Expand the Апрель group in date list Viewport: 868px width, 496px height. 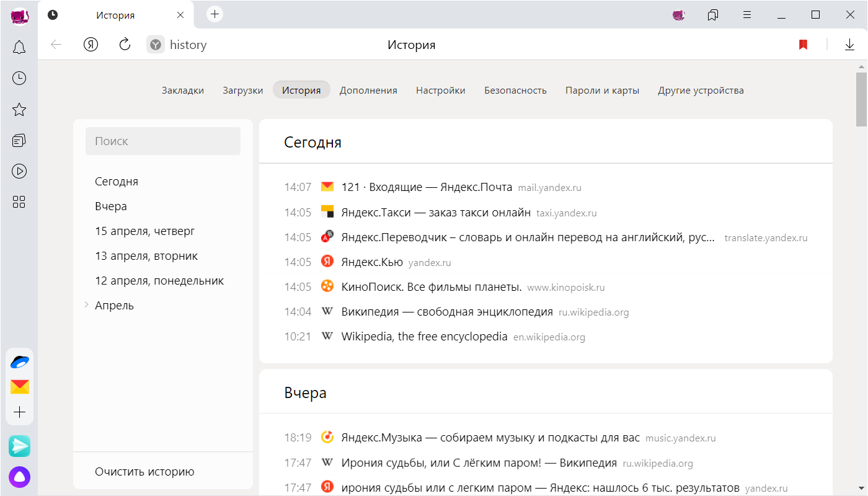coord(86,305)
